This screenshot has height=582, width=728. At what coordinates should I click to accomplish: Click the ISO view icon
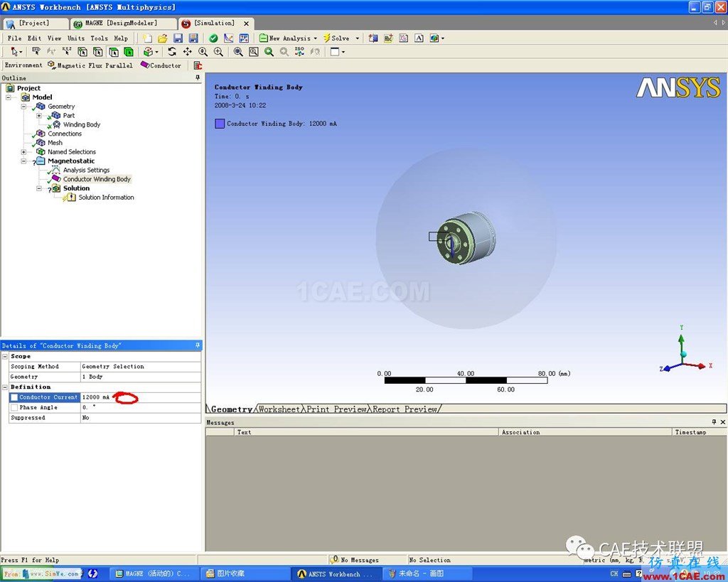coord(299,51)
